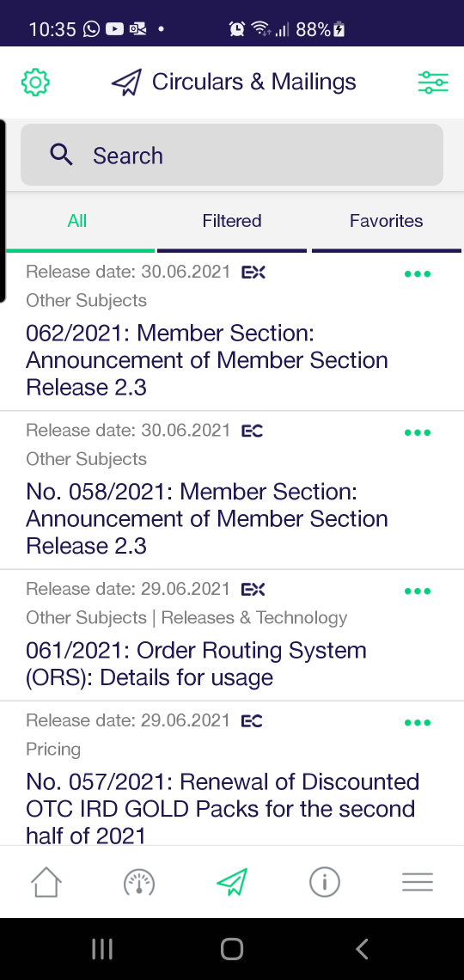Open settings gear icon
This screenshot has height=980, width=464.
[35, 83]
